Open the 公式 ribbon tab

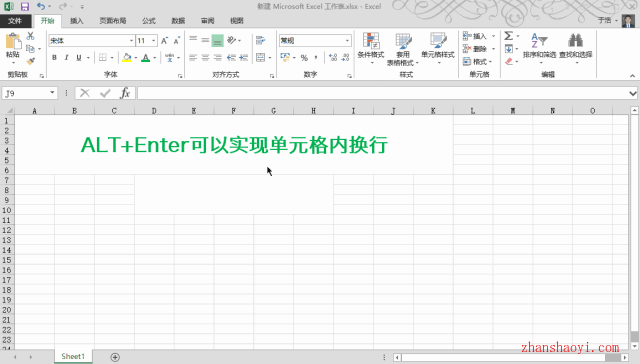pyautogui.click(x=149, y=21)
